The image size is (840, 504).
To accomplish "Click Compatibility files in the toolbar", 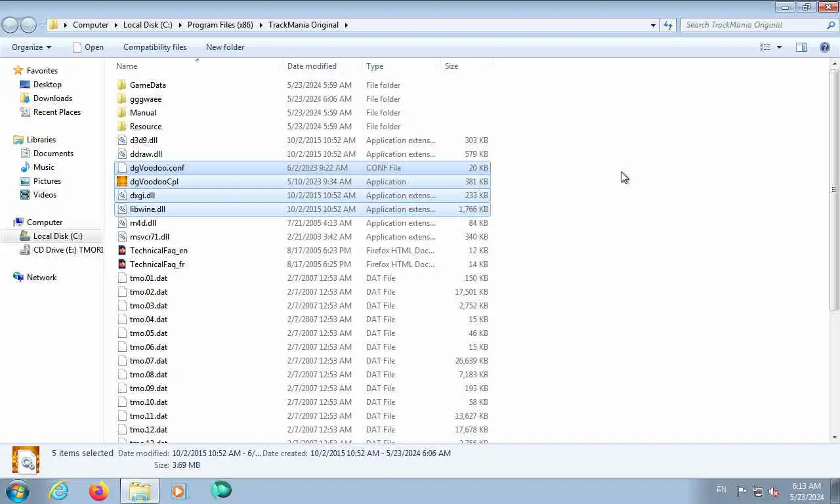I will pyautogui.click(x=155, y=47).
